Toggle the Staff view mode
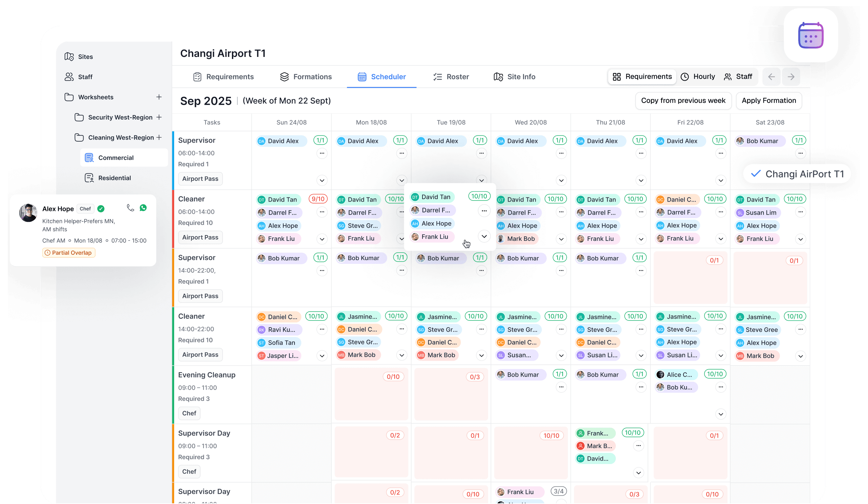Screen dimensions: 868x504 [738, 77]
